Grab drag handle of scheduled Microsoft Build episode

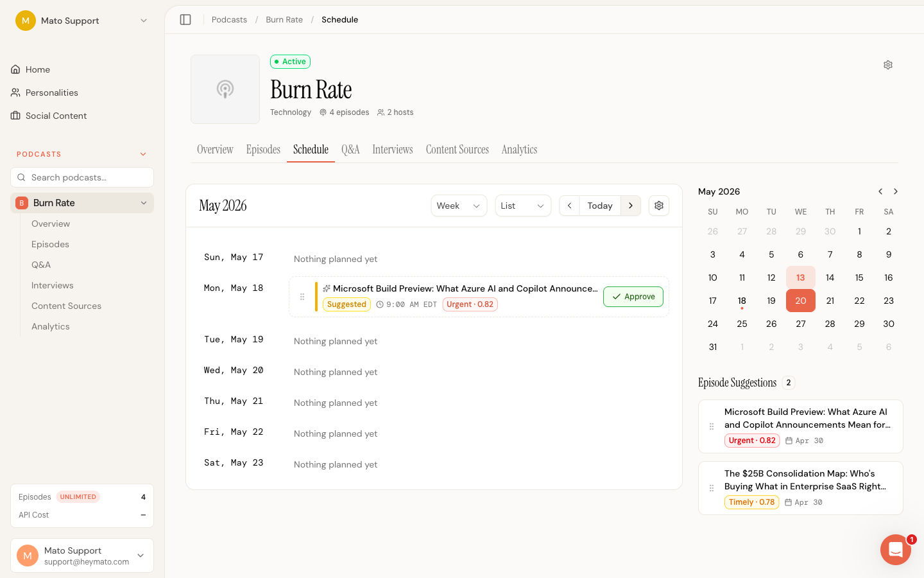tap(302, 297)
